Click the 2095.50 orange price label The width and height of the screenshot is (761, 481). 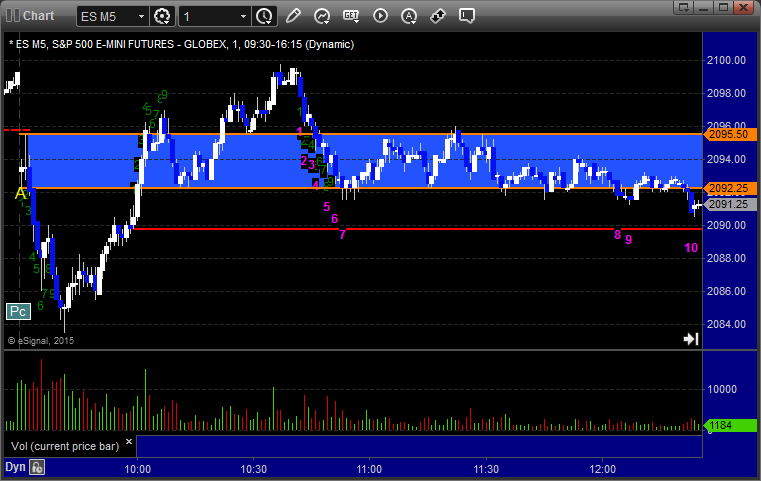point(727,134)
